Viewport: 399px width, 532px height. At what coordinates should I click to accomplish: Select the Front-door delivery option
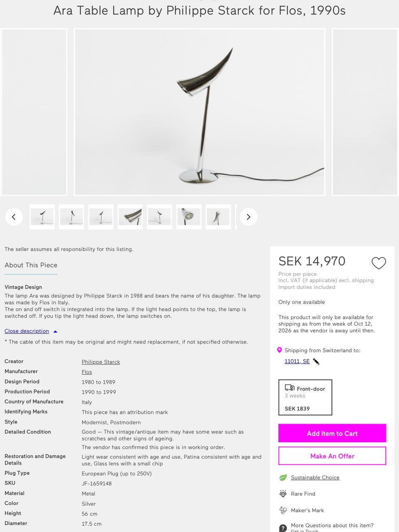pos(305,397)
